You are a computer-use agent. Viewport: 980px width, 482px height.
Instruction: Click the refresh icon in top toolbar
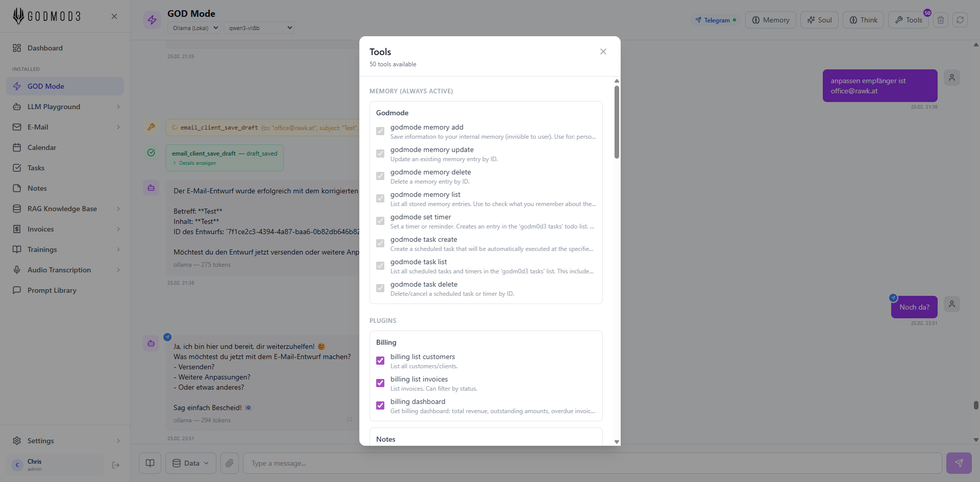pyautogui.click(x=960, y=20)
